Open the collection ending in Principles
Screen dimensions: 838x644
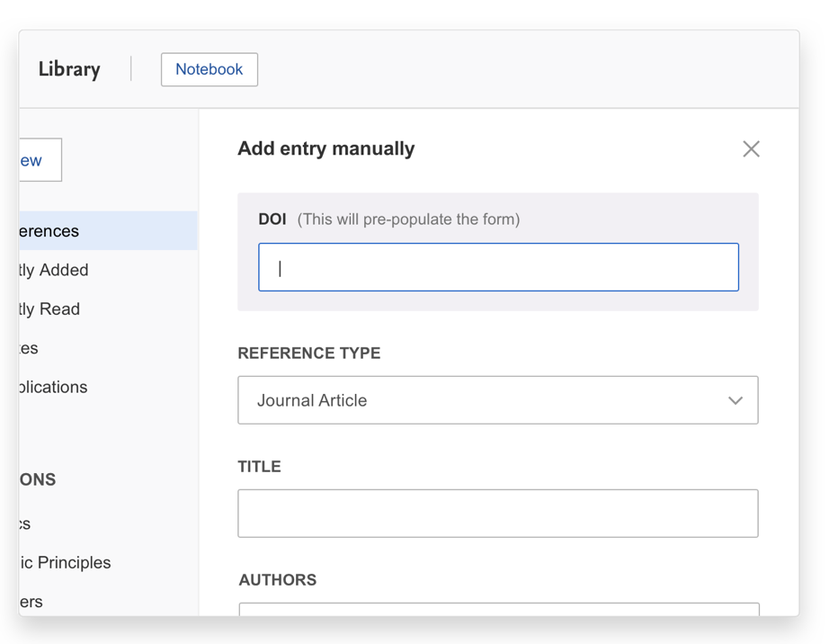point(66,562)
